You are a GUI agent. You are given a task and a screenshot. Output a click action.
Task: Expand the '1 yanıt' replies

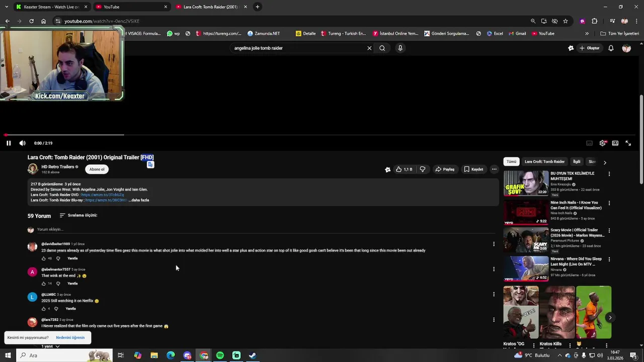tap(50, 346)
